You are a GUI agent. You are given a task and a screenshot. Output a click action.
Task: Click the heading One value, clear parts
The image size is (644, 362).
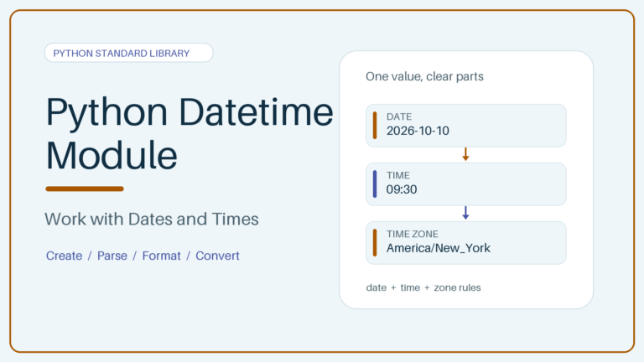[x=424, y=77]
